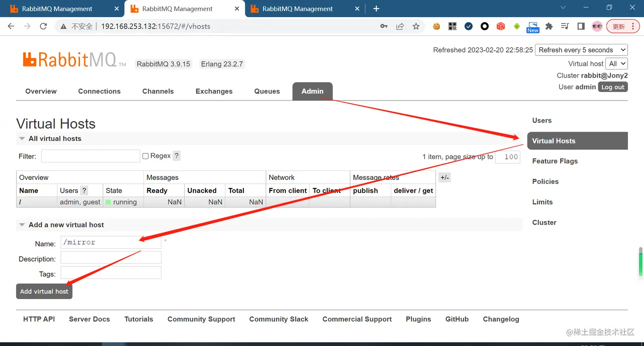
Task: Click the browser back arrow
Action: [x=11, y=26]
